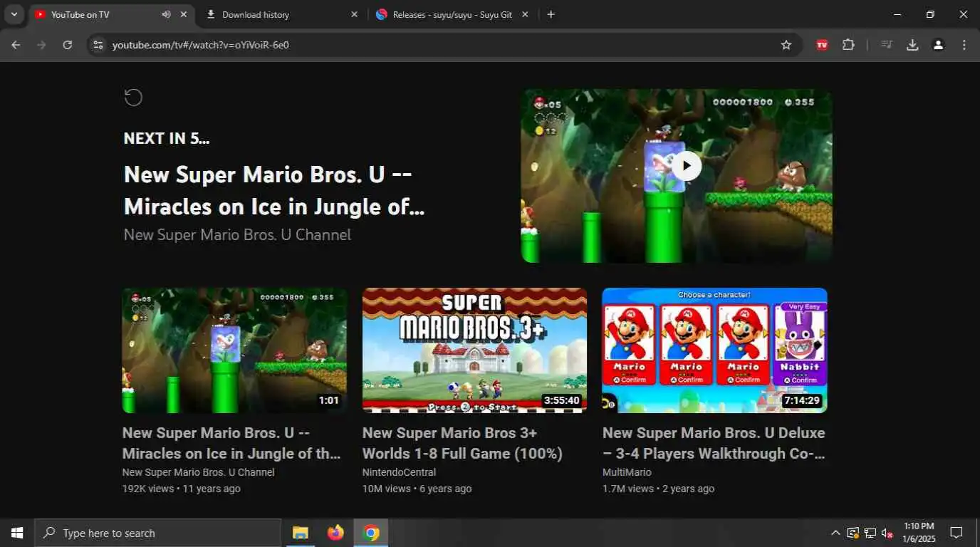Click the muted volume tray icon
Viewport: 980px width, 547px height.
pos(887,533)
